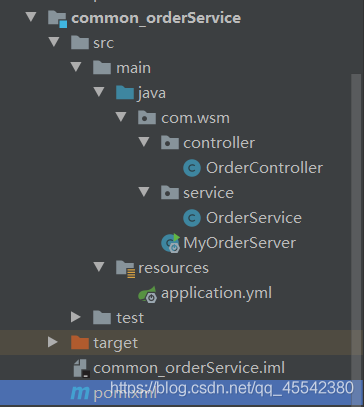The image size is (364, 407).
Task: Select the java folder label
Action: click(152, 93)
